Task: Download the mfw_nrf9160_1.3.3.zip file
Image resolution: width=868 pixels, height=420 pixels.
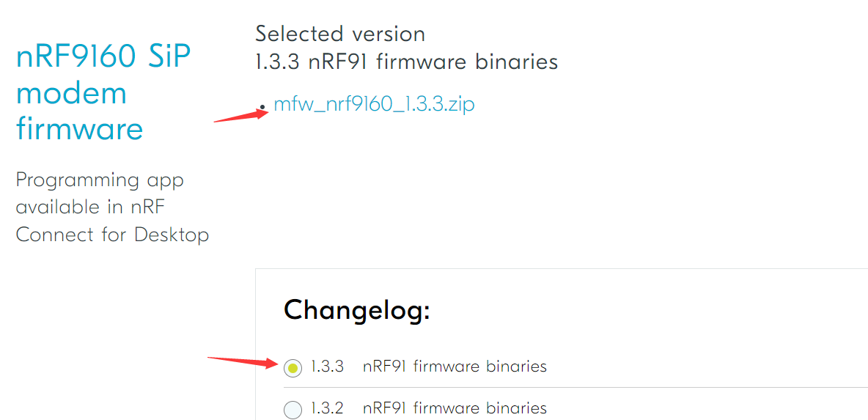Action: coord(374,104)
